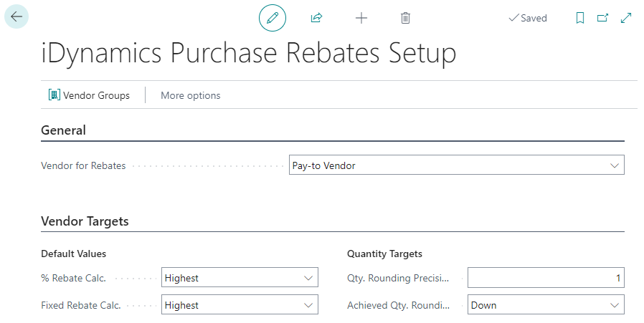Click the Default Values group caption
The height and width of the screenshot is (323, 644).
[74, 254]
